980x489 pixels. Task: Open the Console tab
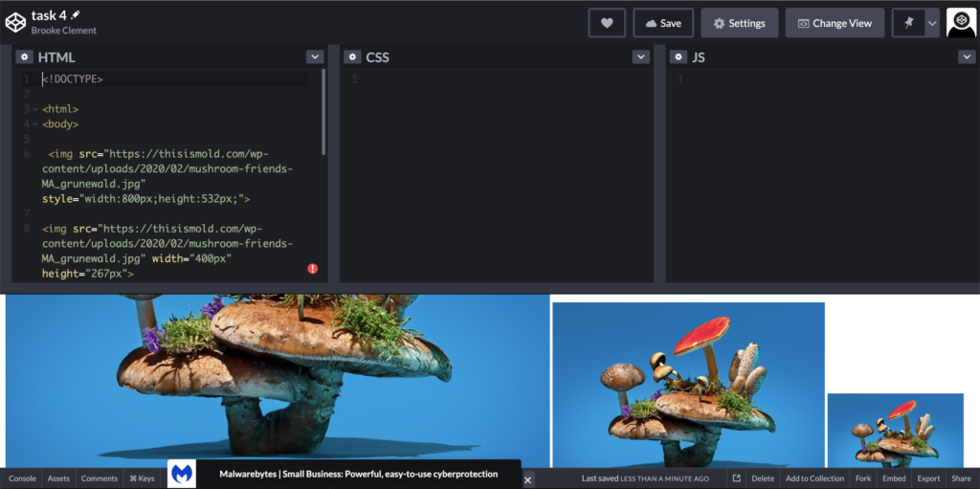22,478
